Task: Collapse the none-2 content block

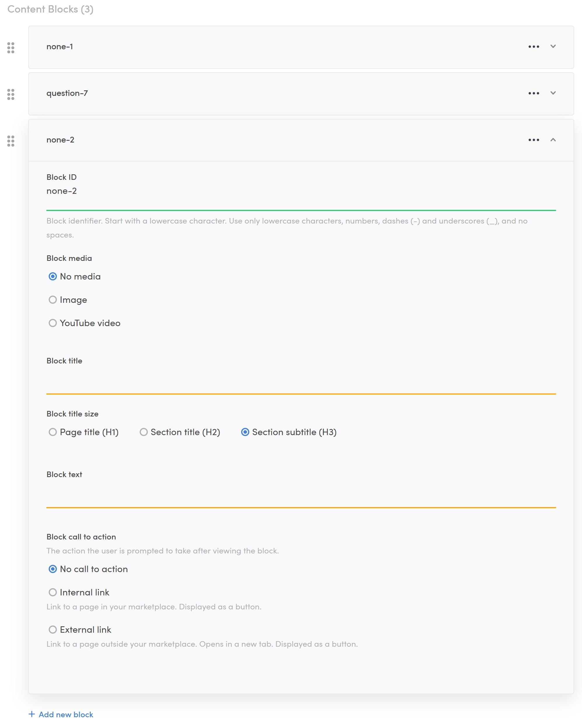Action: coord(553,140)
